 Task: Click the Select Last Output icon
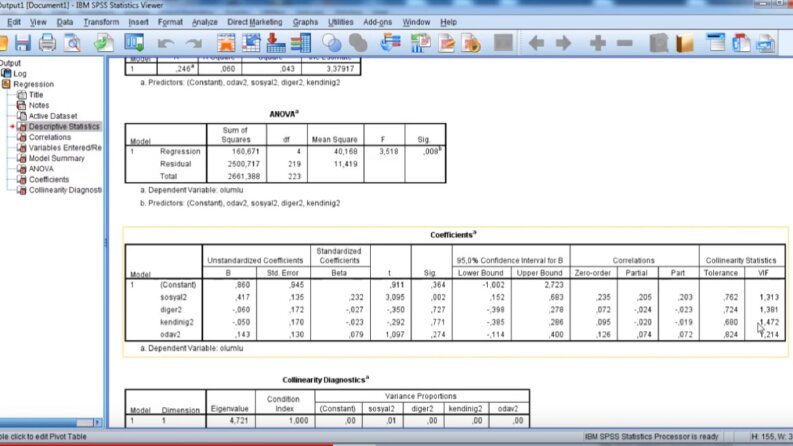[x=390, y=43]
